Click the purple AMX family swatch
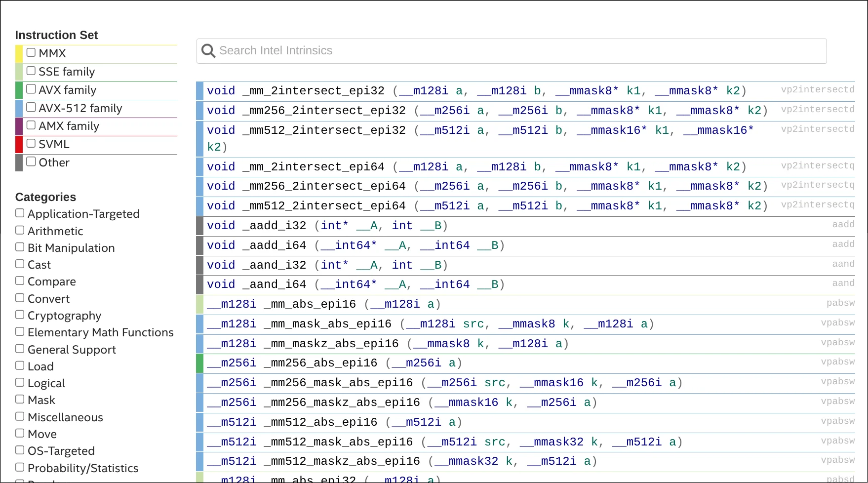This screenshot has height=483, width=868. (x=19, y=126)
